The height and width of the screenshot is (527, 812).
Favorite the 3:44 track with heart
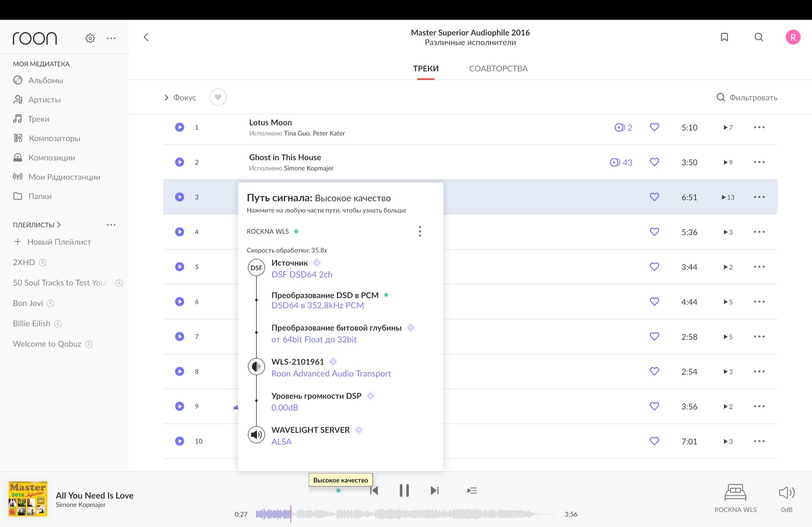(654, 267)
